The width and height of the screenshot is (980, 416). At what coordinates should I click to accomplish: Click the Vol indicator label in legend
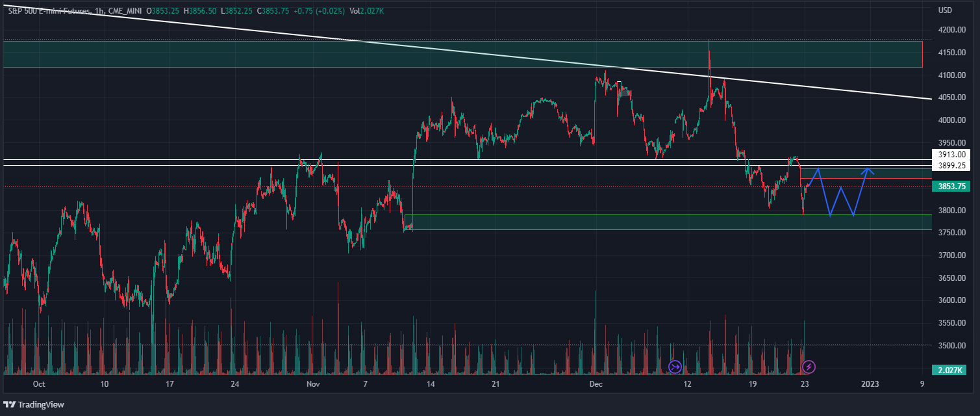point(355,11)
